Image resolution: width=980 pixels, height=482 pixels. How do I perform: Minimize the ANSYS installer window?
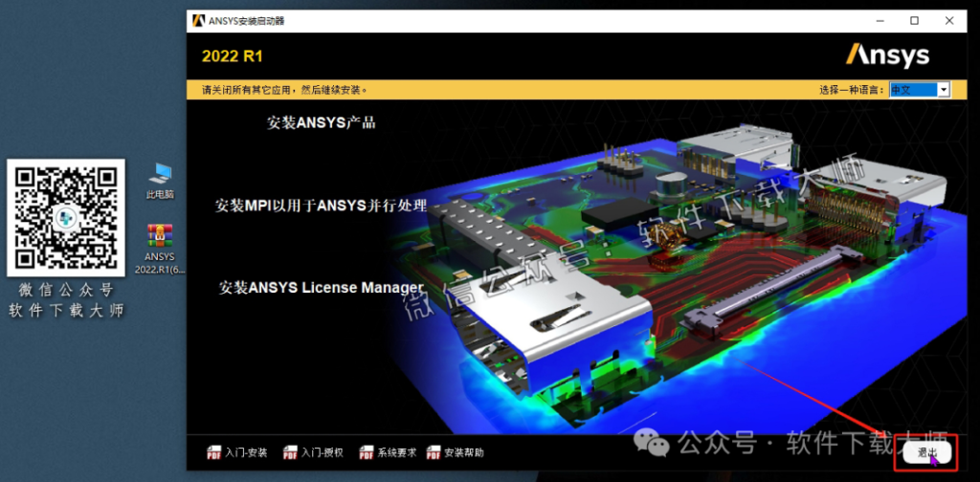[880, 21]
